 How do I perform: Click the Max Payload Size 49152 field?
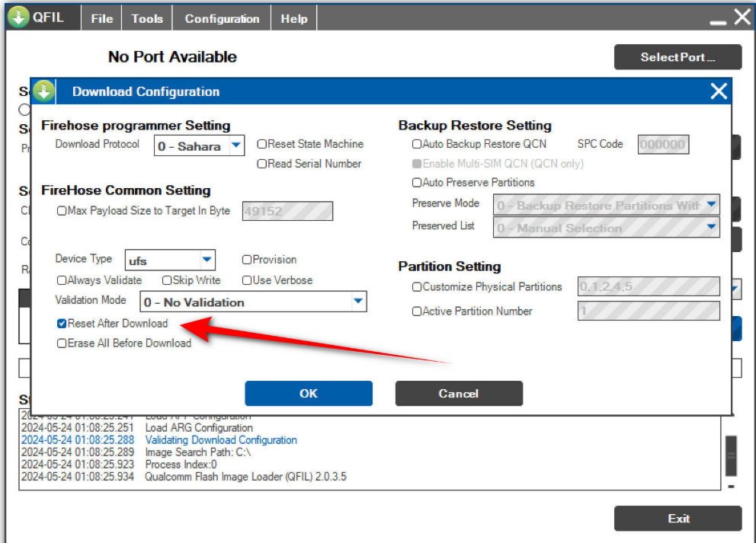click(287, 211)
